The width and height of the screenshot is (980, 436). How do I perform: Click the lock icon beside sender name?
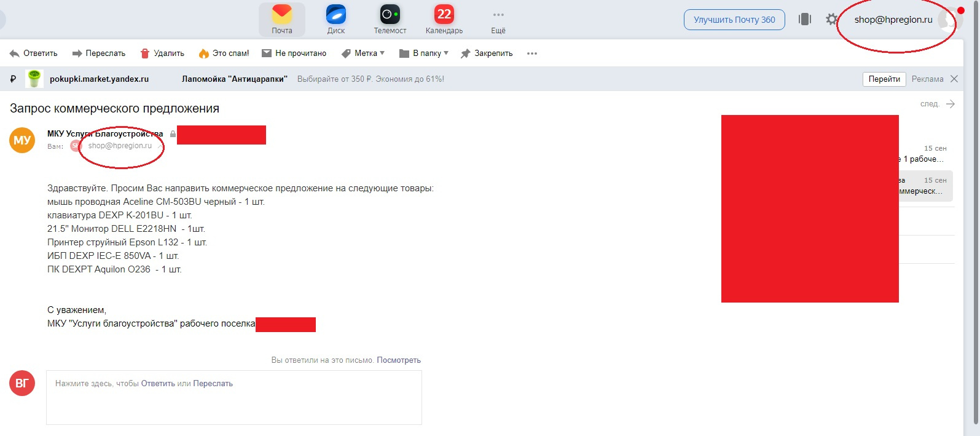[173, 133]
